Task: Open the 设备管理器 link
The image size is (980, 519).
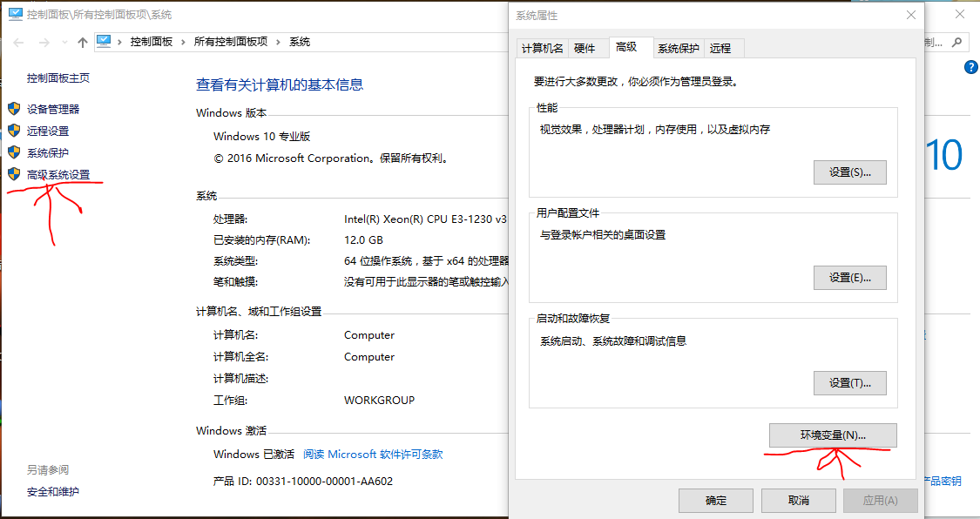Action: 53,110
